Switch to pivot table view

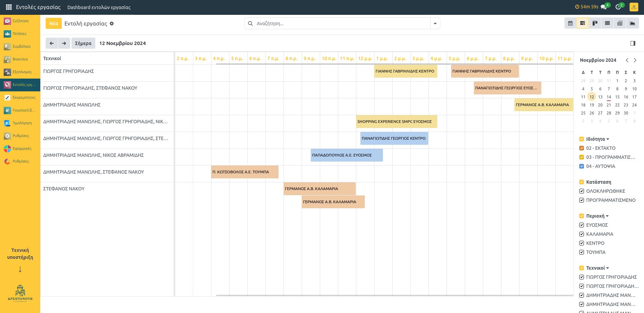pos(620,23)
